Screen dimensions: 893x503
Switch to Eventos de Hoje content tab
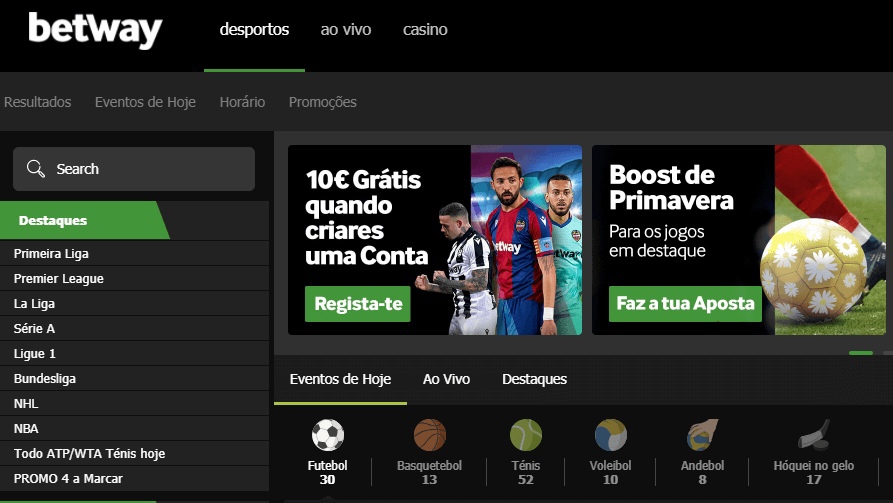[340, 379]
